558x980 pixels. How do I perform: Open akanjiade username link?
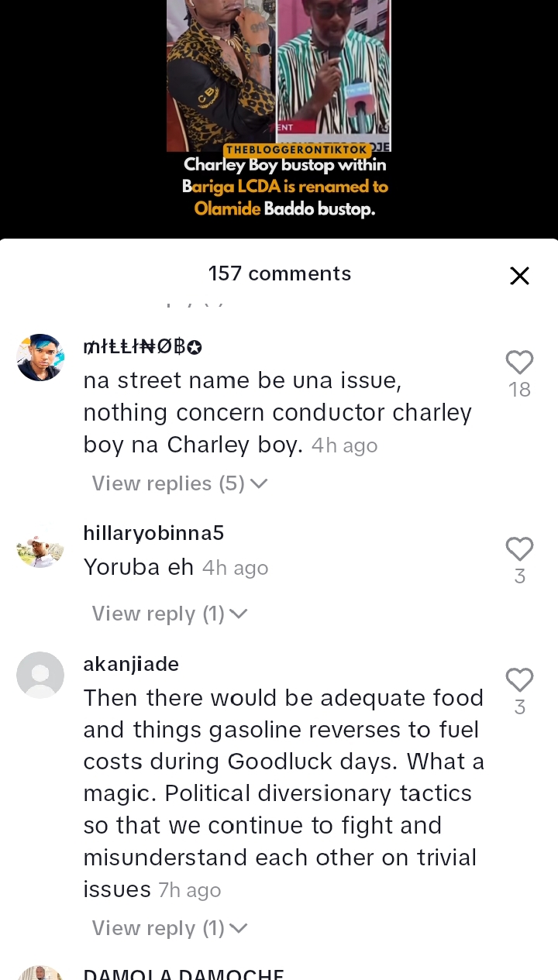(x=131, y=664)
